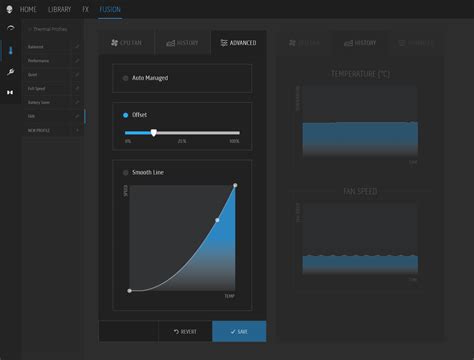The width and height of the screenshot is (474, 360).
Task: Select the ADVANCED tab
Action: (238, 43)
